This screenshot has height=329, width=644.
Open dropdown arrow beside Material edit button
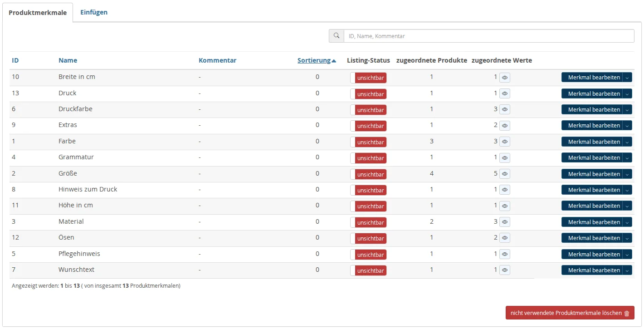[627, 222]
